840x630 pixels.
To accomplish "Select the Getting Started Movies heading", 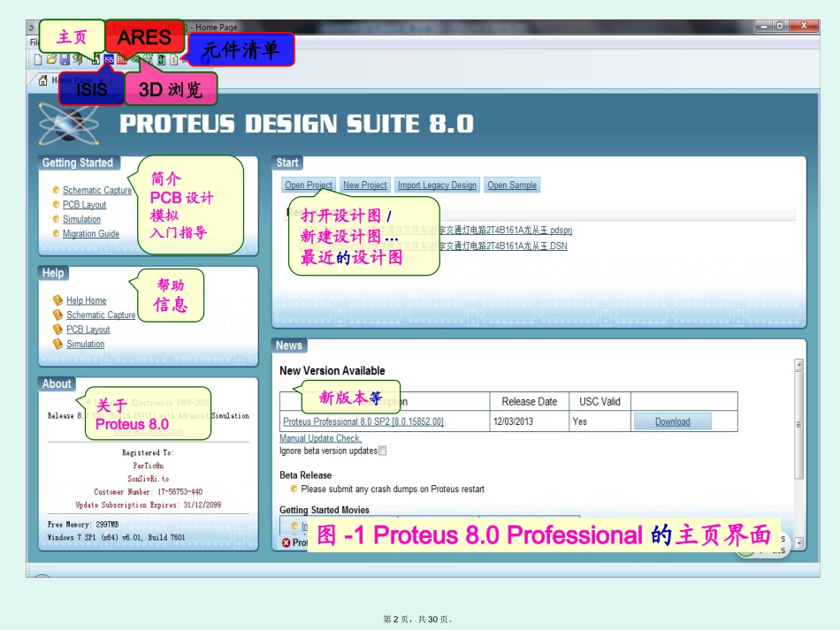I will point(325,510).
